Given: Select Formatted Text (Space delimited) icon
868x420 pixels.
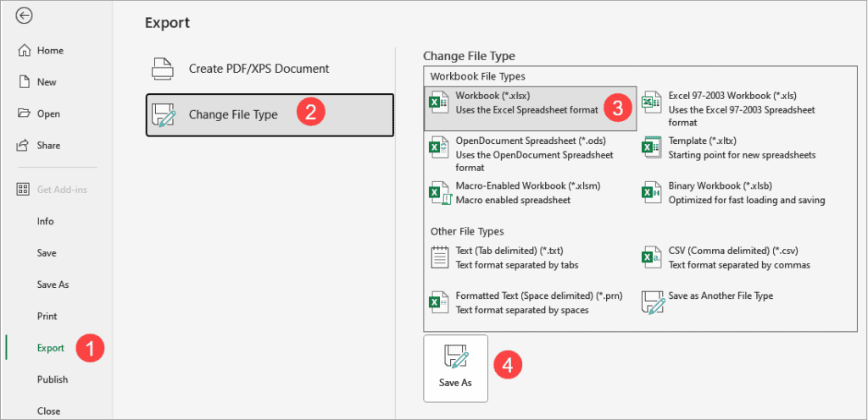Looking at the screenshot, I should (438, 302).
